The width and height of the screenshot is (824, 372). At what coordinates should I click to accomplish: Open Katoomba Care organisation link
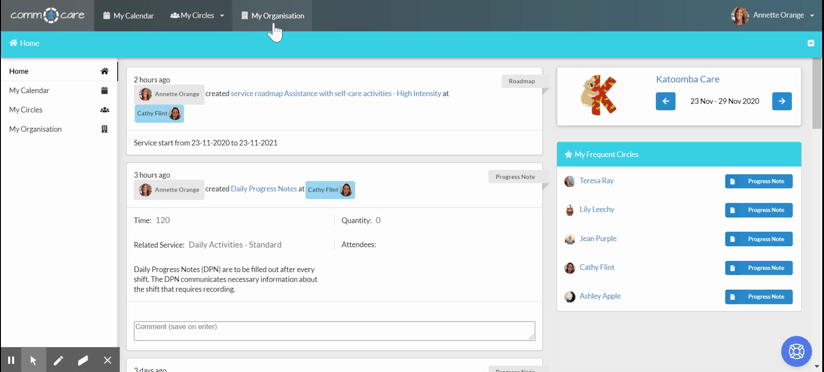pos(687,79)
